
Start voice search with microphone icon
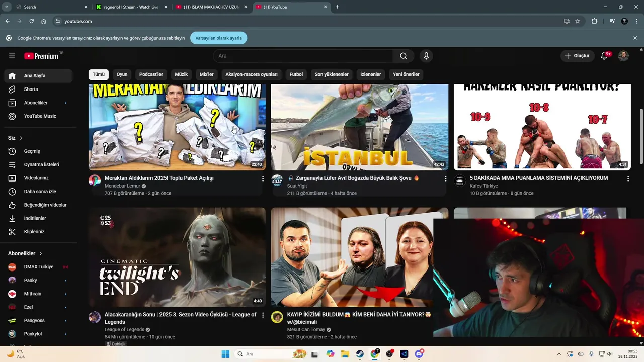426,56
